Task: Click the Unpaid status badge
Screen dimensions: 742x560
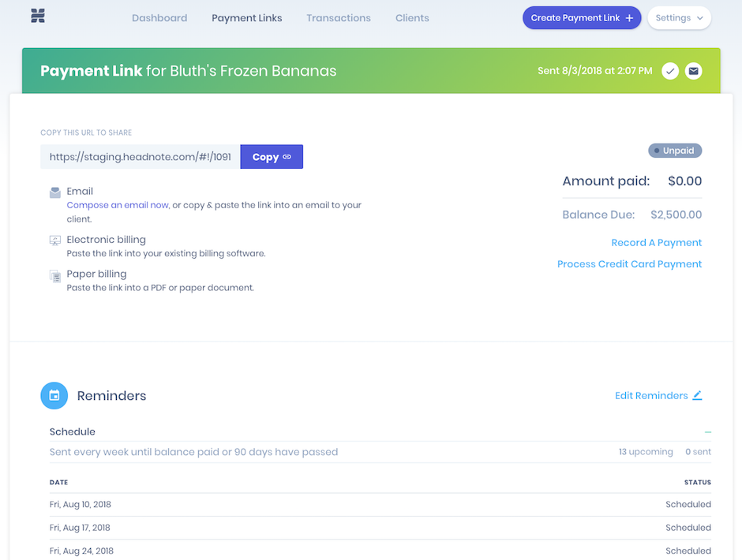Action: click(x=675, y=150)
